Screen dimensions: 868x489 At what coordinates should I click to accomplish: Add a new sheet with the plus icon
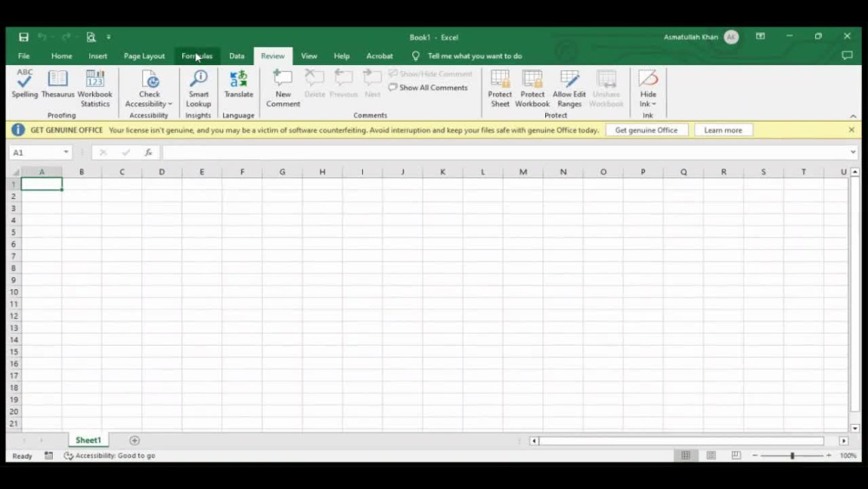tap(135, 440)
